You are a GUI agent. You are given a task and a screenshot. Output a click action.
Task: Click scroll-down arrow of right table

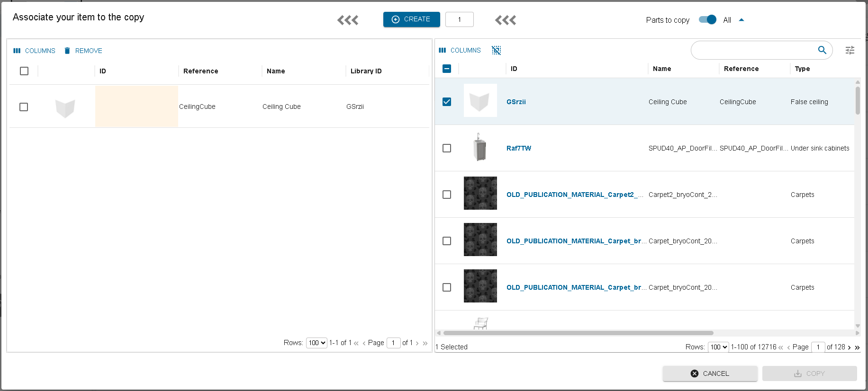pos(858,326)
